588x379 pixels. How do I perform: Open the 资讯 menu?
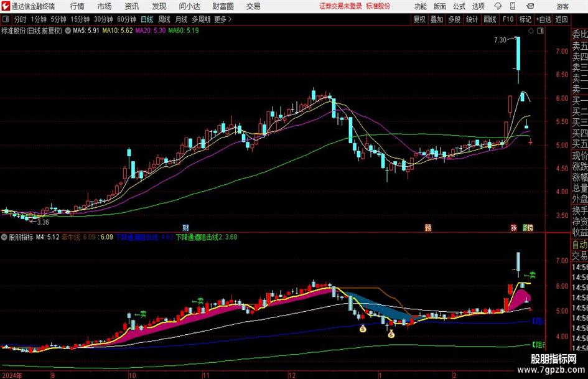coord(132,6)
